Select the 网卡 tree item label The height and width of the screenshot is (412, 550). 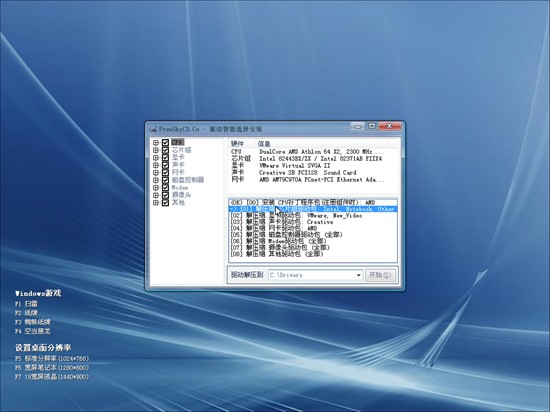[178, 173]
